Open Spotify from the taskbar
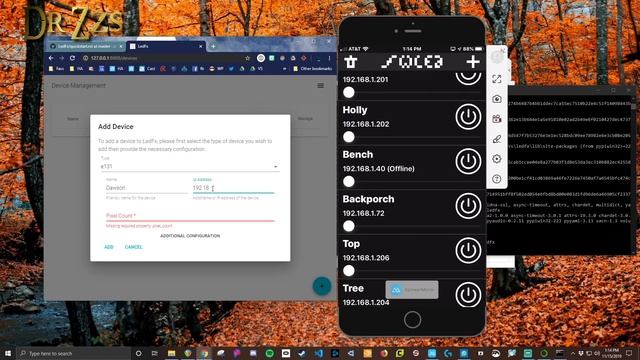This screenshot has width=640, height=360. tap(269, 353)
